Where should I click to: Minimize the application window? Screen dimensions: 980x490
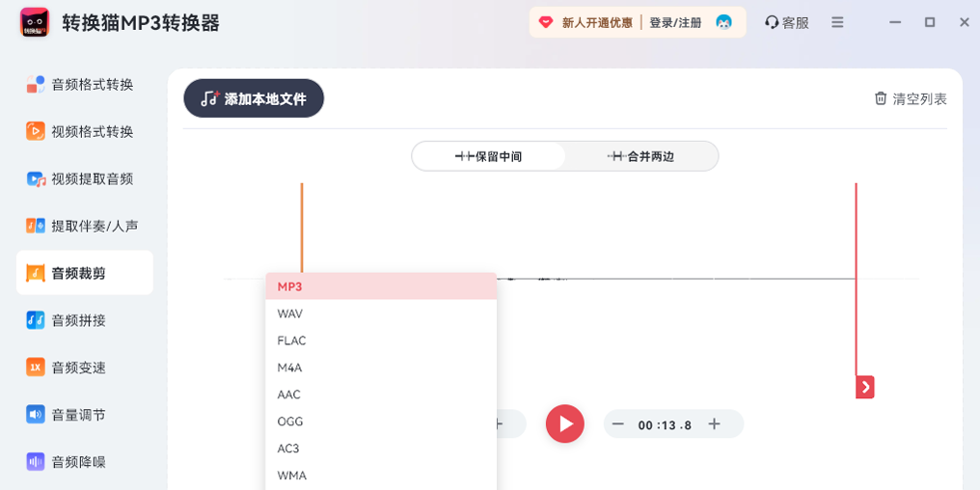tap(895, 22)
